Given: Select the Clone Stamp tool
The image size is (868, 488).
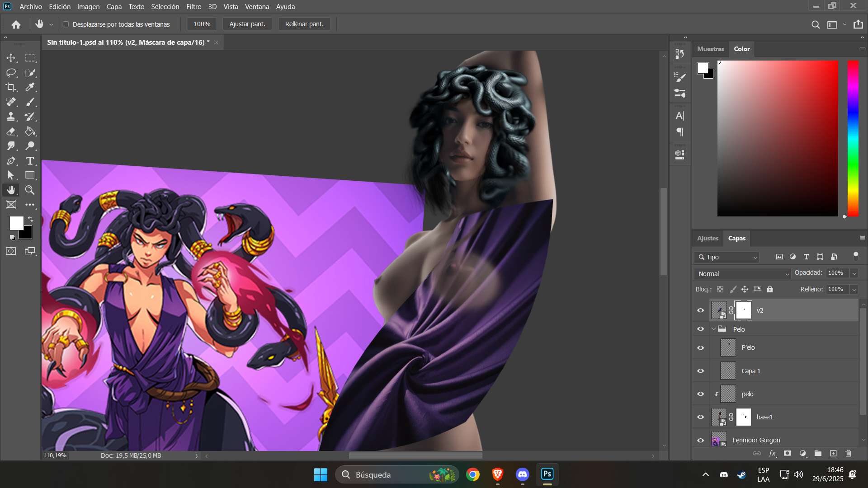Looking at the screenshot, I should click(x=11, y=117).
